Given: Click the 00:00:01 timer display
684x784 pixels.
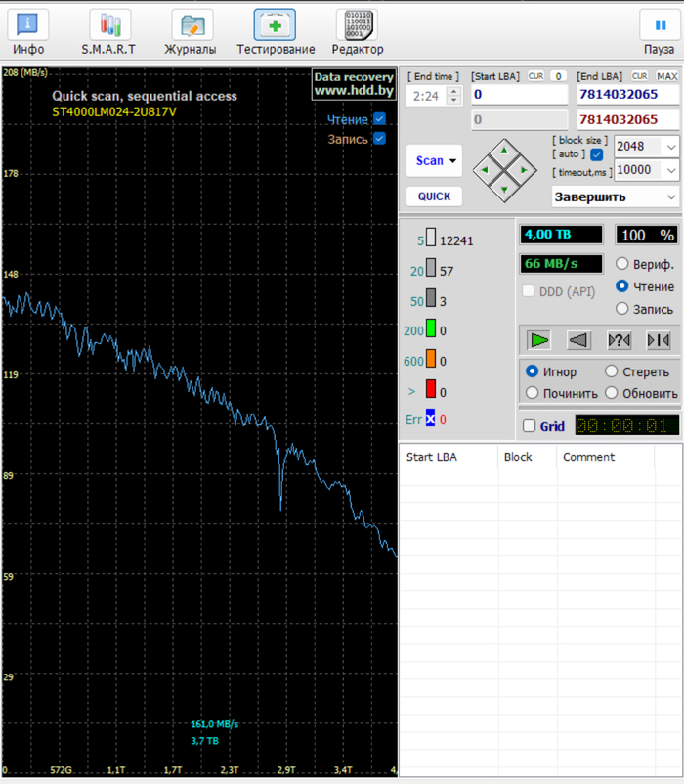Looking at the screenshot, I should coord(627,426).
